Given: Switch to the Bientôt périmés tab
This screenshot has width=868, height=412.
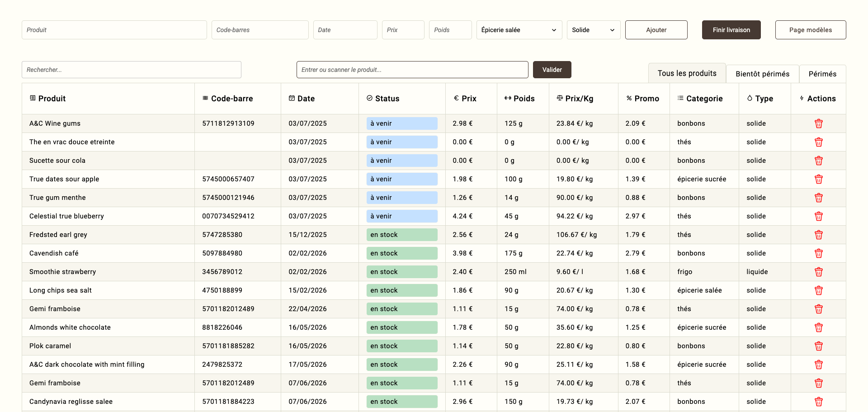Looking at the screenshot, I should pyautogui.click(x=762, y=74).
